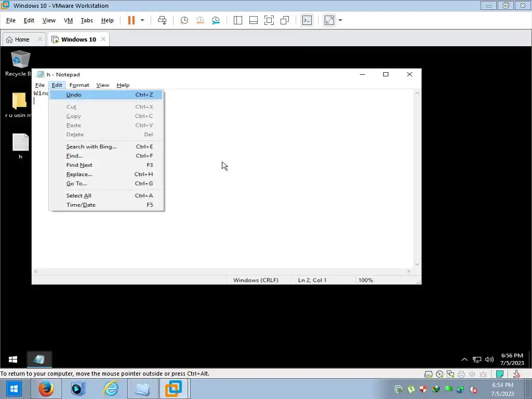
Task: Click the VMware network adapter device icon
Action: point(450,374)
